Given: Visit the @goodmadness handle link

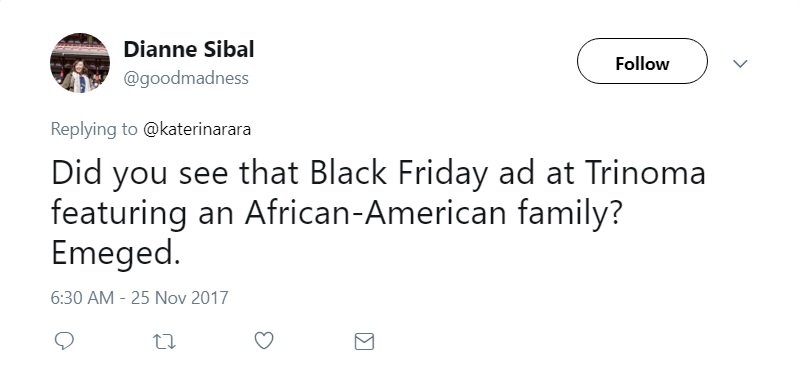Looking at the screenshot, I should (x=186, y=78).
